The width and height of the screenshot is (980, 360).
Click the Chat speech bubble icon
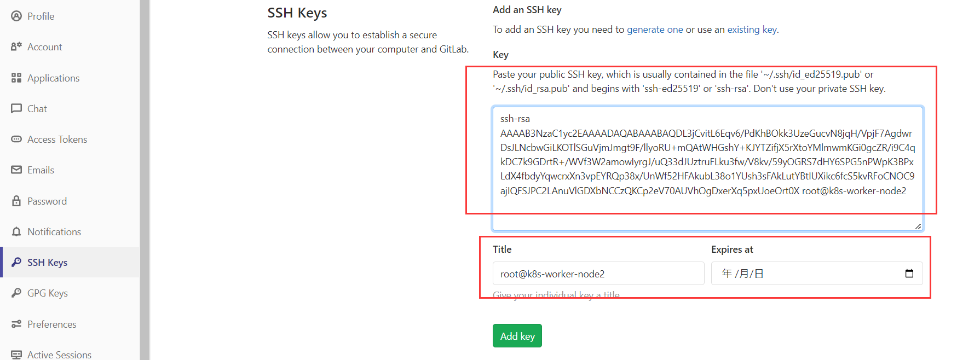pyautogui.click(x=16, y=108)
